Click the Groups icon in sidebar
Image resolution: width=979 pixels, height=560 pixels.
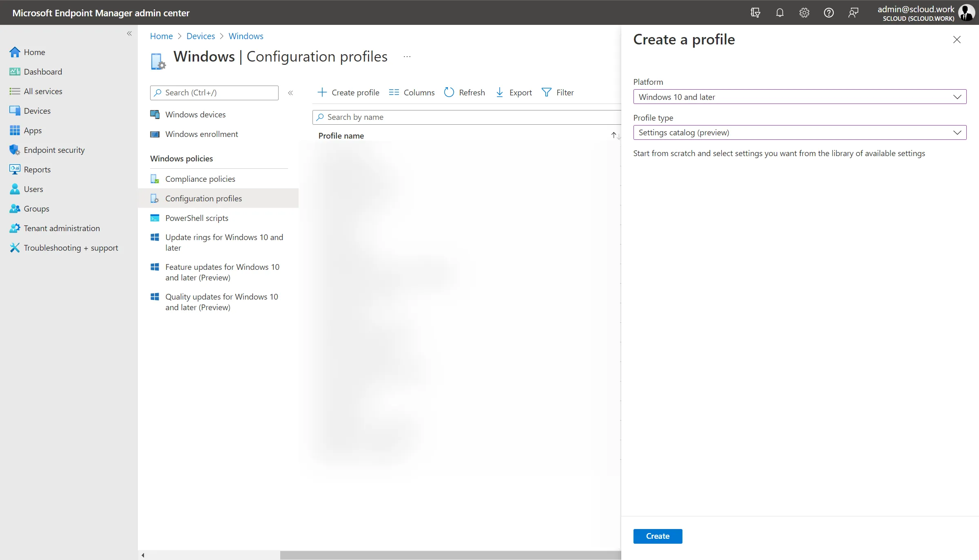click(x=15, y=209)
